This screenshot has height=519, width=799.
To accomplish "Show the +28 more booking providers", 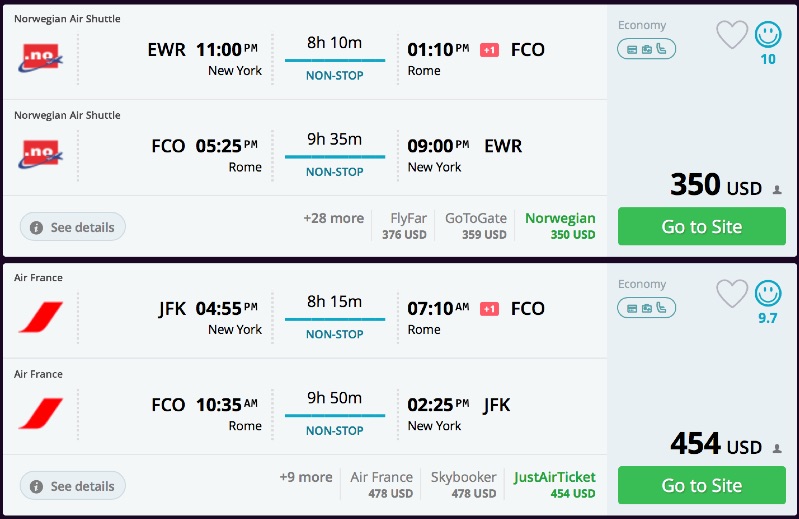I will 334,218.
